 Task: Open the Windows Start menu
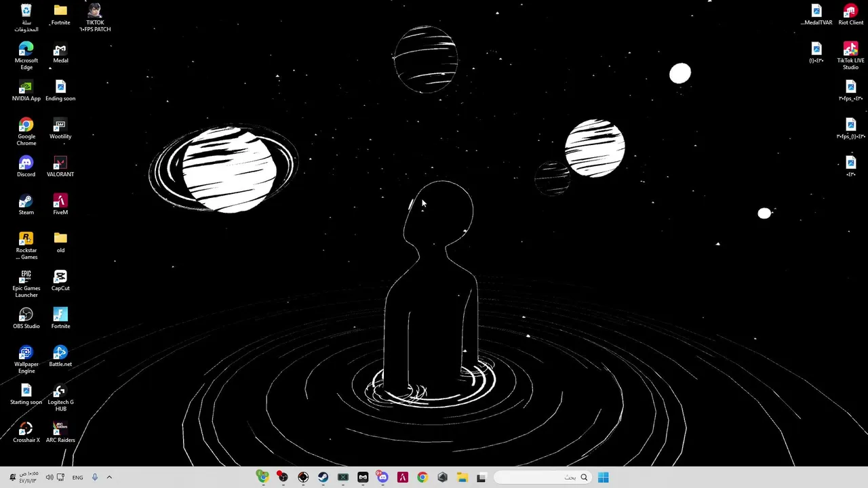pos(603,477)
